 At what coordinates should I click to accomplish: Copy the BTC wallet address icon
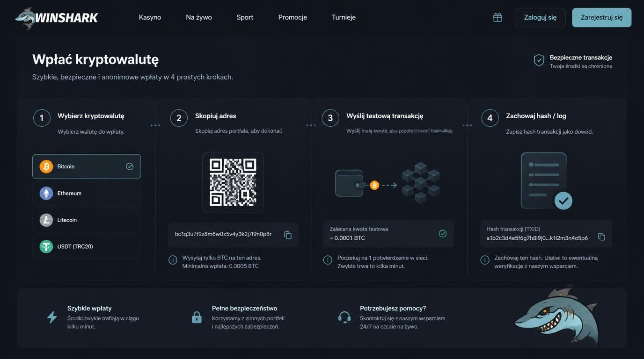pyautogui.click(x=288, y=235)
